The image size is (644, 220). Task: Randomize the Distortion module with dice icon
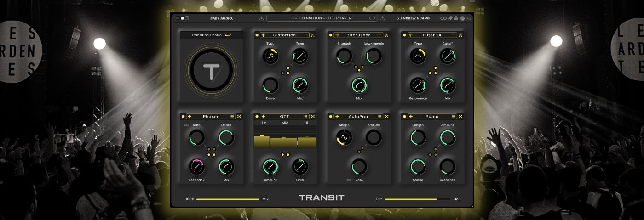click(x=313, y=35)
